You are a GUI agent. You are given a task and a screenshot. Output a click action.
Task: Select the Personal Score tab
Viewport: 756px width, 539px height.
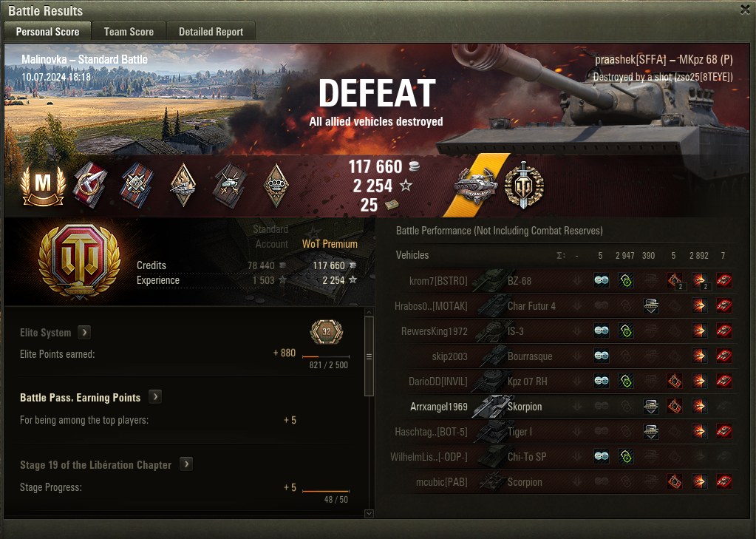(47, 32)
